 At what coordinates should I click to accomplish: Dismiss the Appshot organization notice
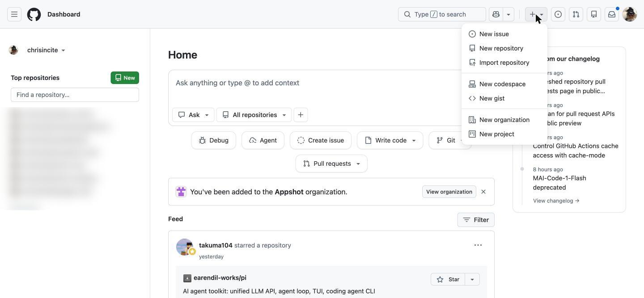click(483, 192)
